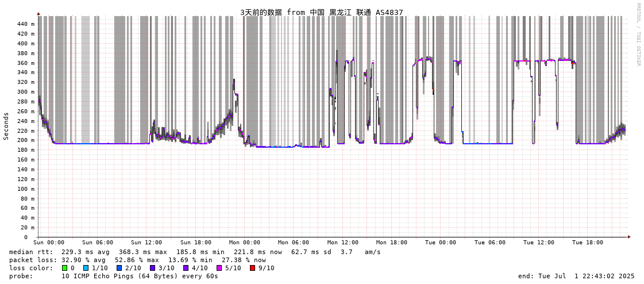Click the violet 4/10 loss color swatch
This screenshot has height=284, width=644.
tap(186, 268)
